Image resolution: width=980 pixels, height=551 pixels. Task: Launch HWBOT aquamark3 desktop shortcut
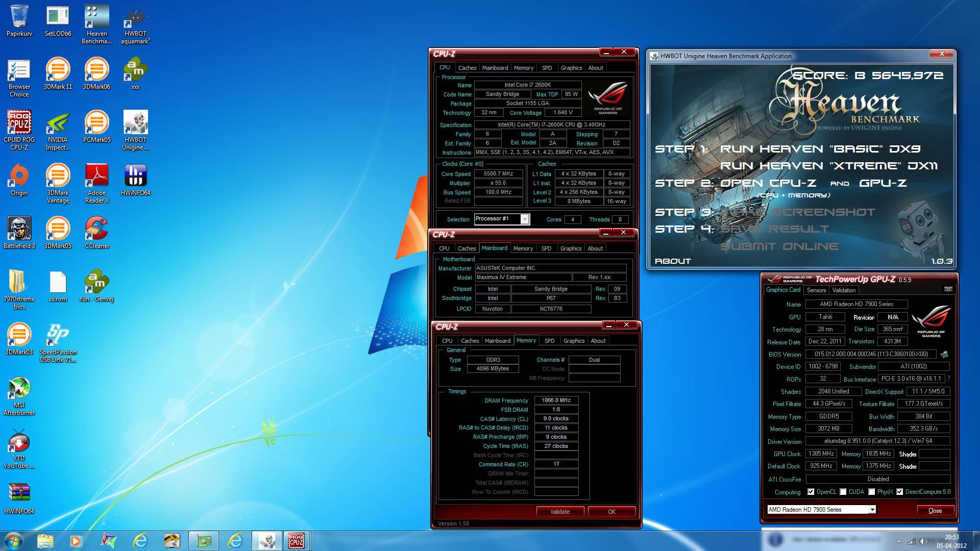point(135,24)
